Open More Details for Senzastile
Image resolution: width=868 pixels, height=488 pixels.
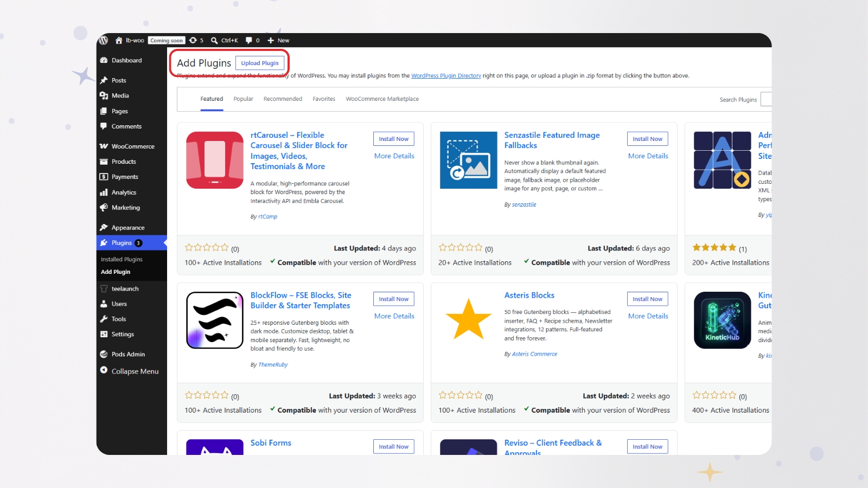(x=648, y=156)
